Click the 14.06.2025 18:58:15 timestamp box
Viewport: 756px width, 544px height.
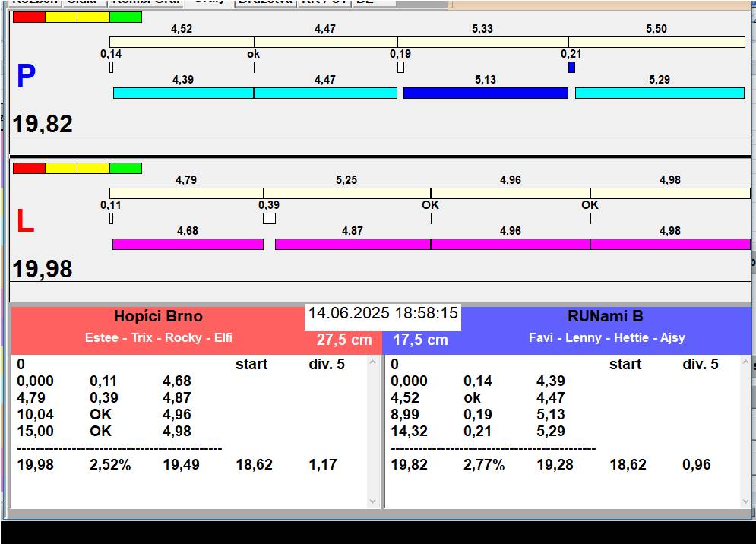383,314
